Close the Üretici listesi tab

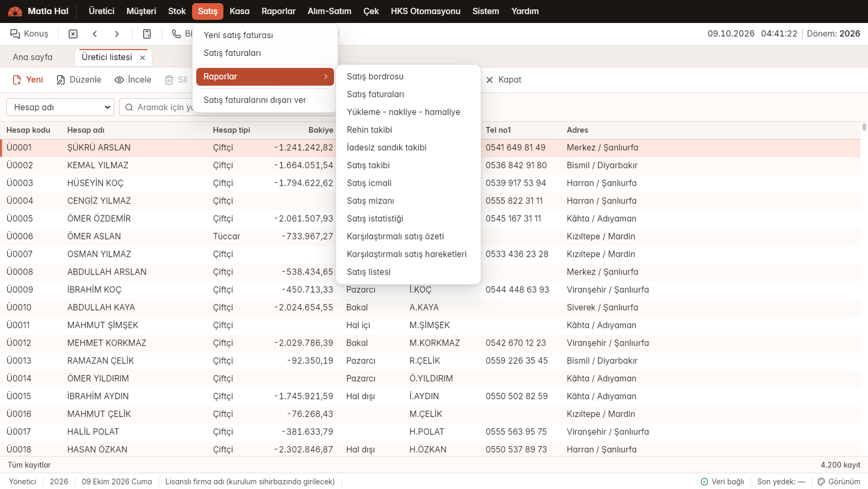point(142,58)
